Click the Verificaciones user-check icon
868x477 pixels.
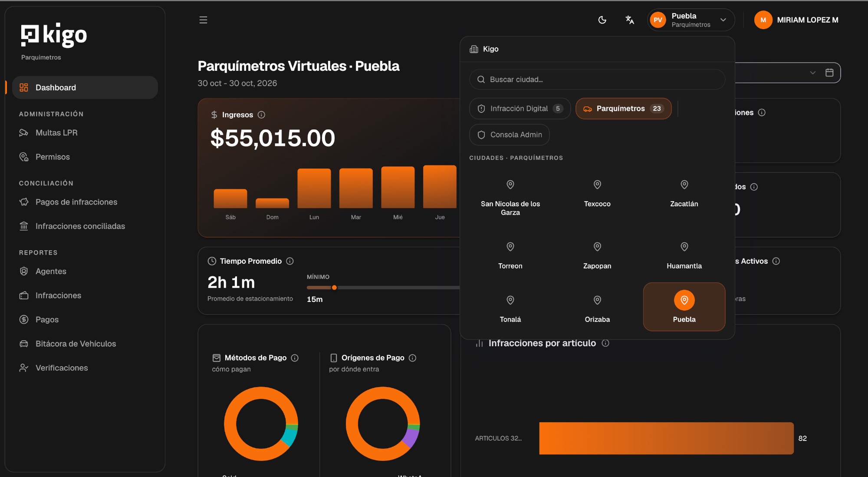pyautogui.click(x=24, y=368)
